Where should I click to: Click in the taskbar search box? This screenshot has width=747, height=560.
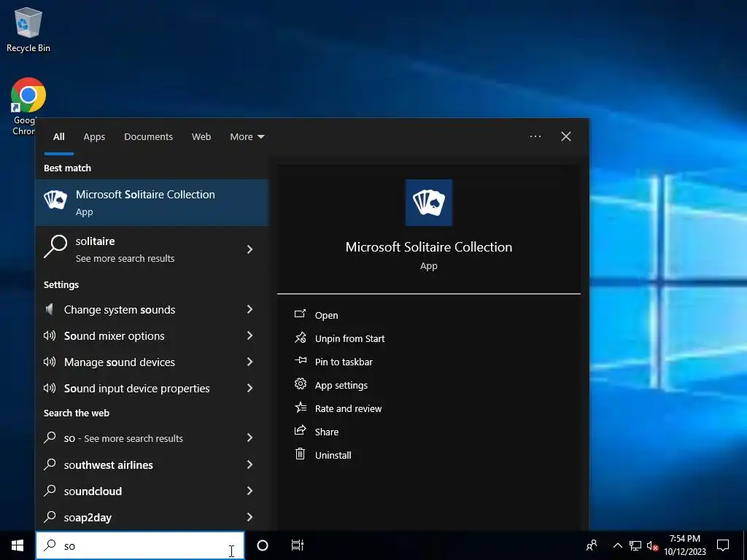tap(140, 545)
